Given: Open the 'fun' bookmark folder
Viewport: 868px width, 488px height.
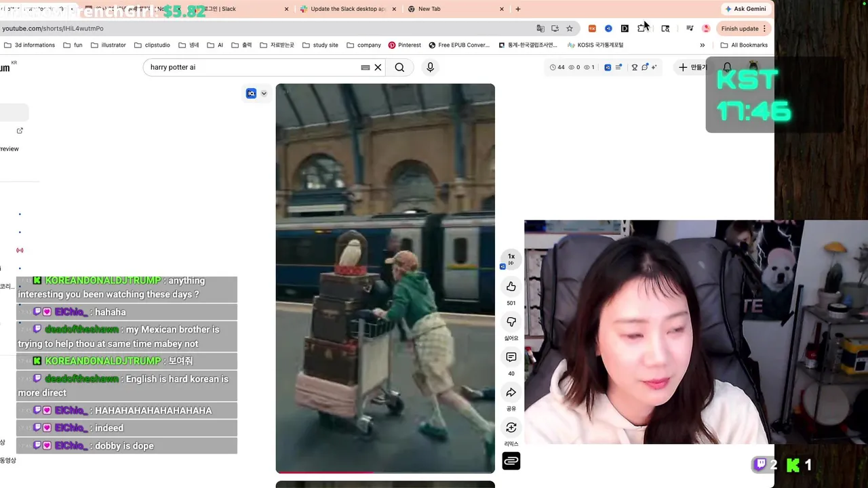Looking at the screenshot, I should pyautogui.click(x=73, y=45).
